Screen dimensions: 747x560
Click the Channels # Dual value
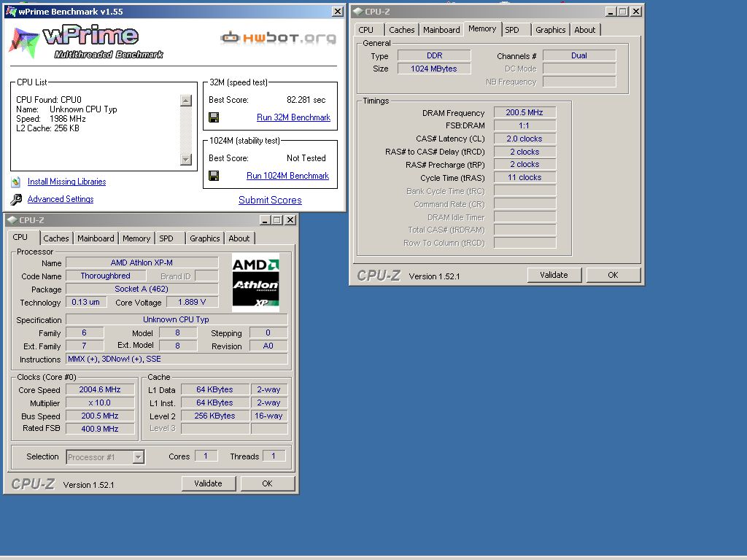click(x=579, y=55)
